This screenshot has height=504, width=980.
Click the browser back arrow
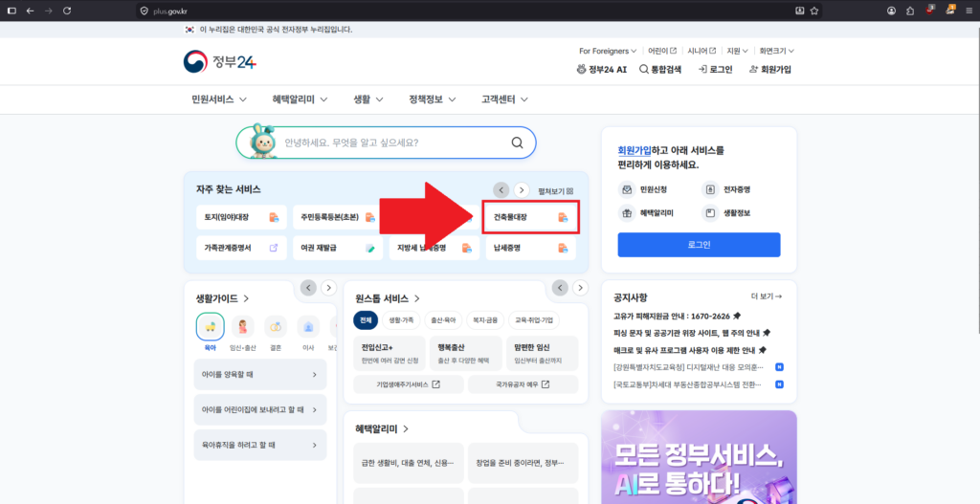30,11
